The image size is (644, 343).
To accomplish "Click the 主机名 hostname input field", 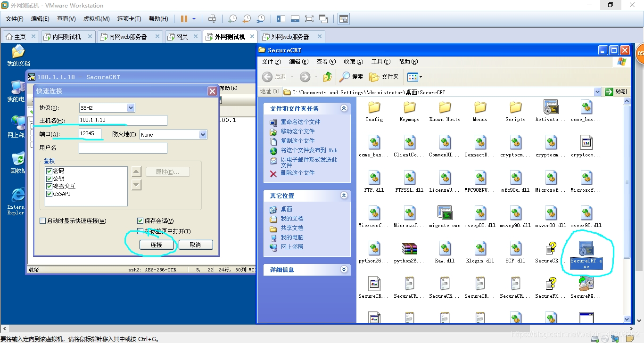I will click(x=123, y=121).
